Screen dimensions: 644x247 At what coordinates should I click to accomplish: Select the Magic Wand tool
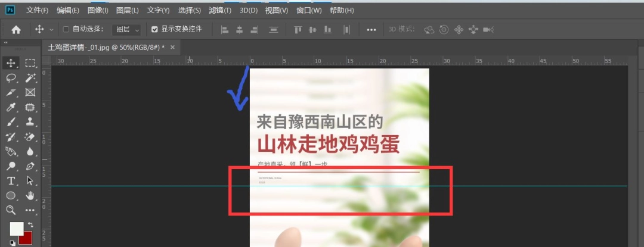[x=30, y=77]
